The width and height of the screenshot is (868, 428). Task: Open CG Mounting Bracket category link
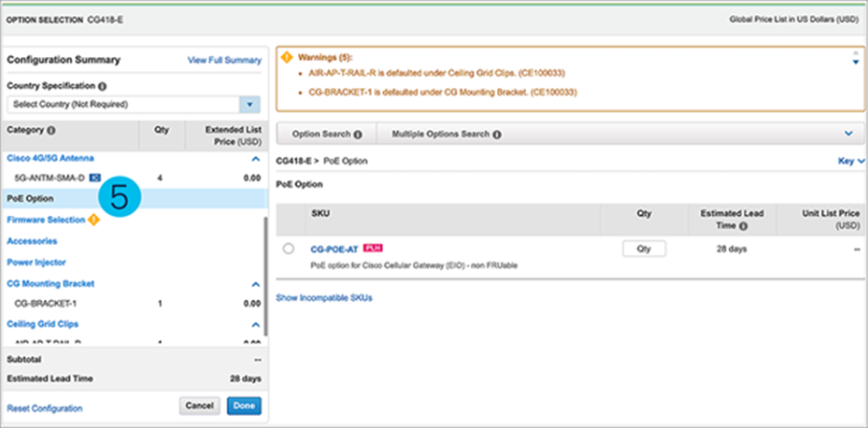[x=51, y=283]
